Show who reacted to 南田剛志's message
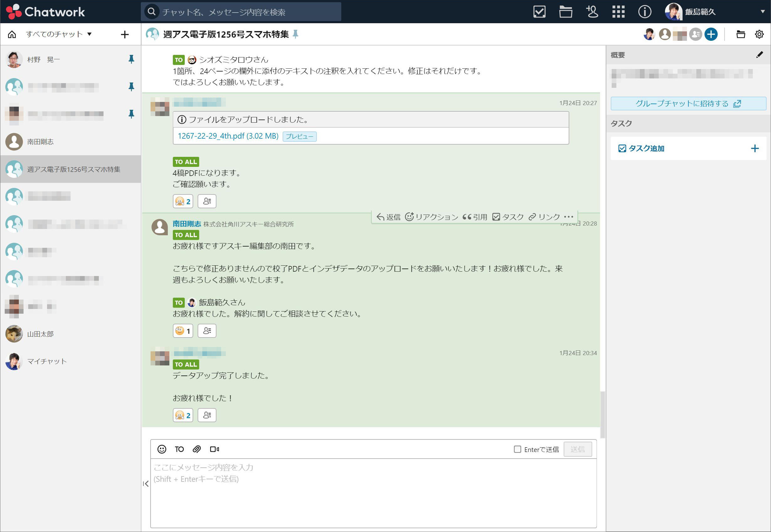771x532 pixels. click(x=207, y=331)
